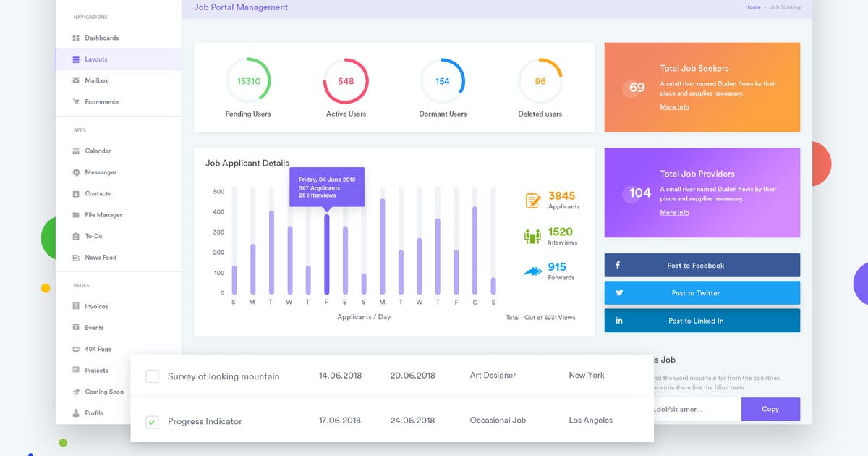Click the purple Copy button
868x456 pixels.
point(770,409)
